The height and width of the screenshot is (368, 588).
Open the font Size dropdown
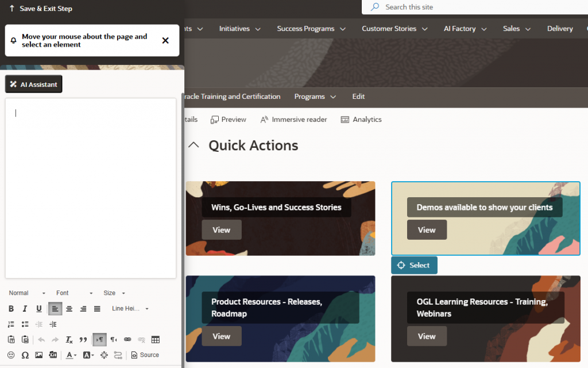(x=114, y=293)
